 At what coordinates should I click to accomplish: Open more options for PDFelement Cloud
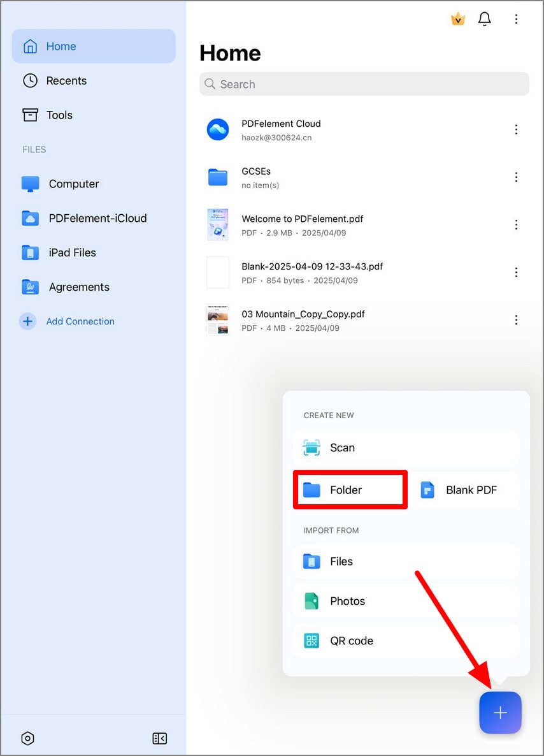point(516,129)
